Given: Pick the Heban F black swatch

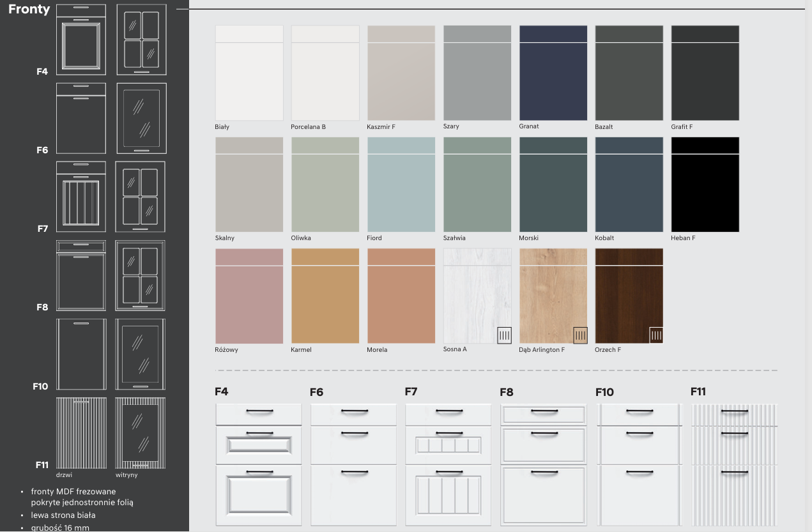Looking at the screenshot, I should point(705,185).
